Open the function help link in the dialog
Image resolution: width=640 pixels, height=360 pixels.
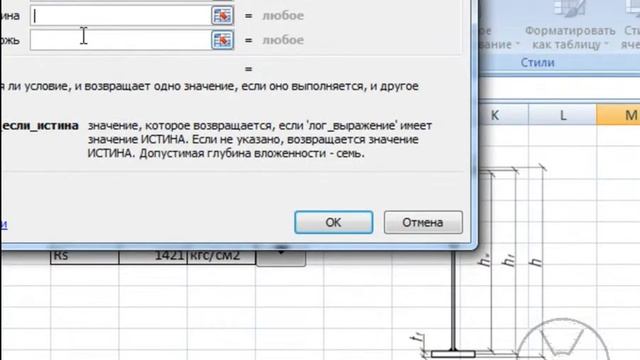pyautogui.click(x=4, y=224)
